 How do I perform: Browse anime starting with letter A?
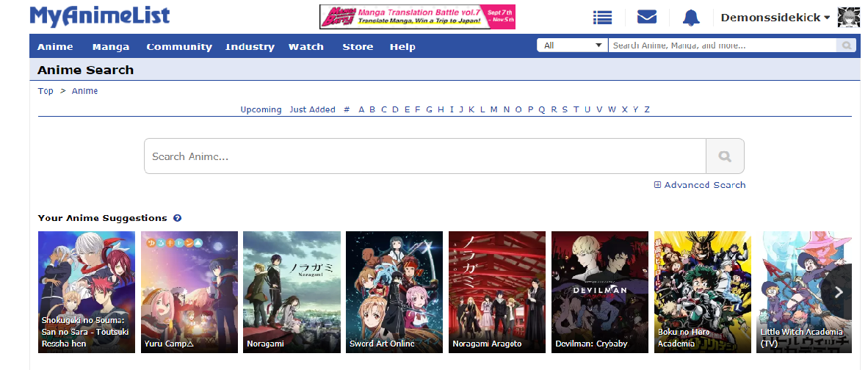[x=361, y=109]
